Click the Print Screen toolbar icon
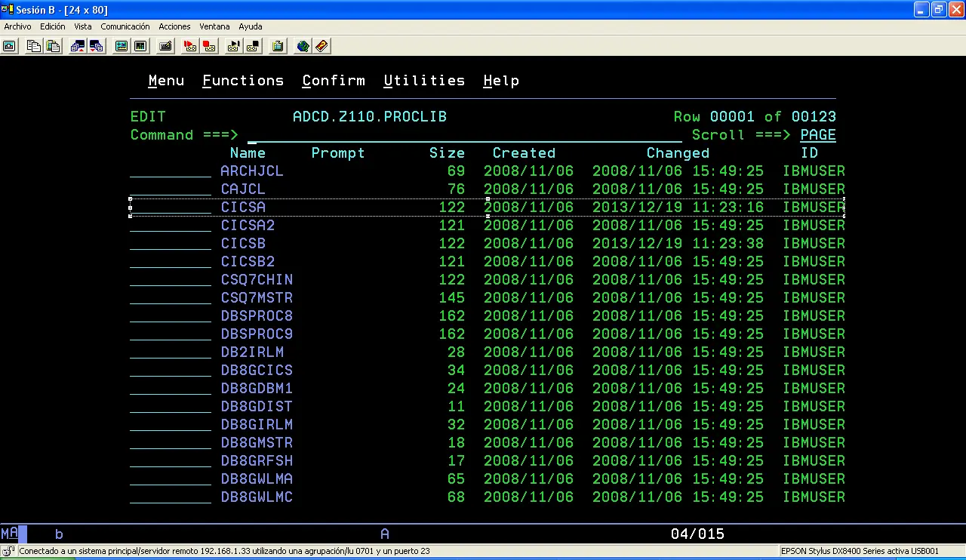 tap(9, 46)
